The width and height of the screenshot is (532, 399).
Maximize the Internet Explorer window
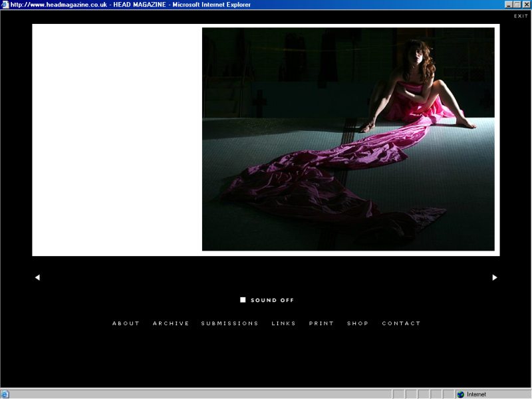517,5
